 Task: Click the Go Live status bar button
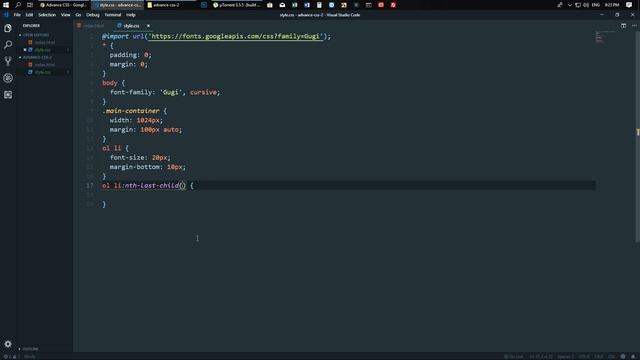tap(513, 357)
